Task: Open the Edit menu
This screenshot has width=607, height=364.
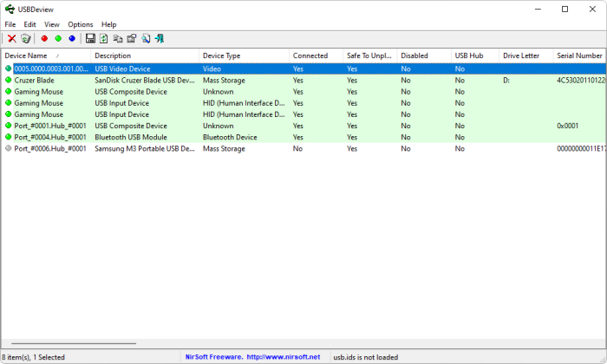Action: coord(29,24)
